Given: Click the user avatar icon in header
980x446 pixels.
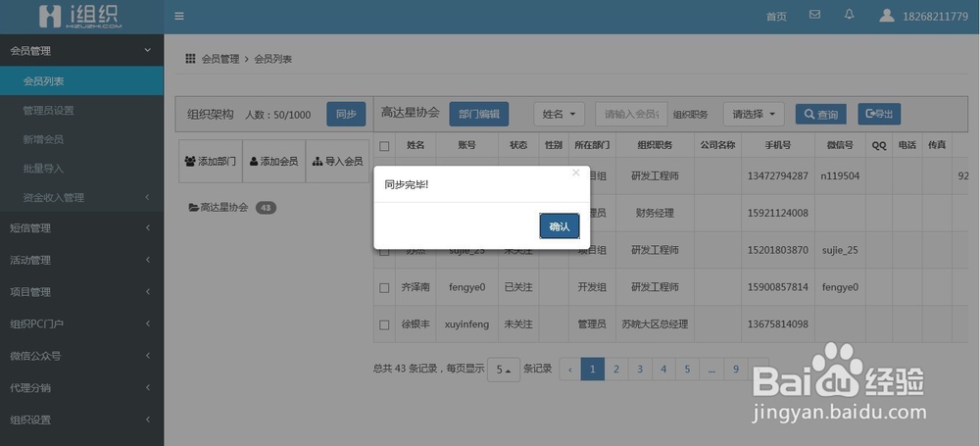Looking at the screenshot, I should (886, 15).
